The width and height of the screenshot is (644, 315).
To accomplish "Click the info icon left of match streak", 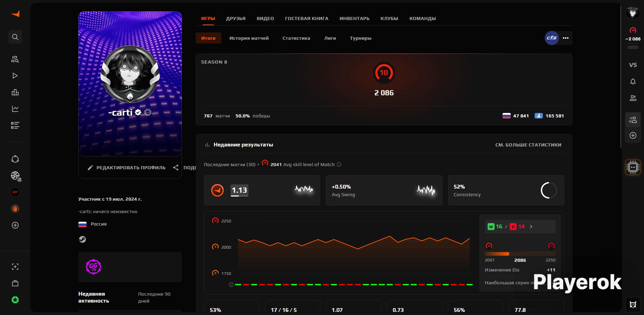I will (x=231, y=285).
